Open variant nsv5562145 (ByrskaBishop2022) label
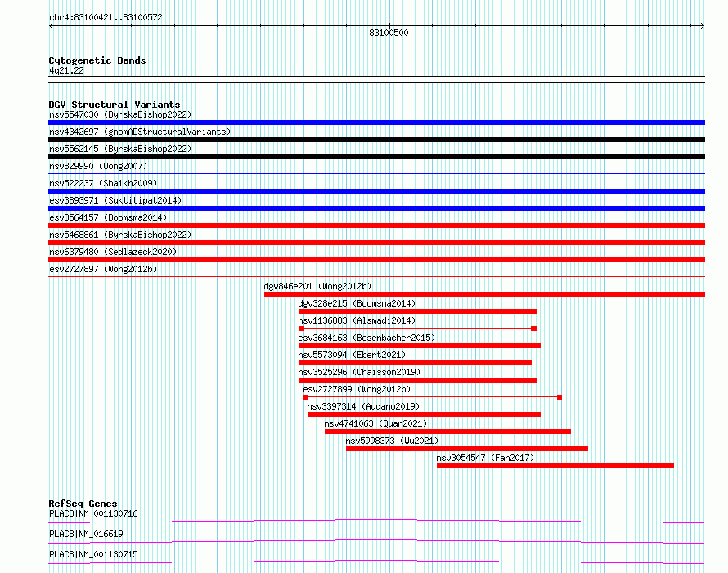 120,149
